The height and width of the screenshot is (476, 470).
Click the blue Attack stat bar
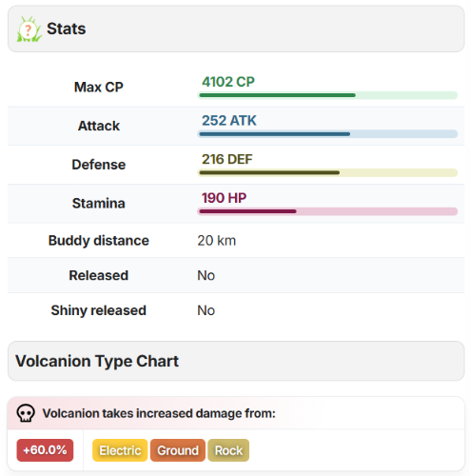327,134
